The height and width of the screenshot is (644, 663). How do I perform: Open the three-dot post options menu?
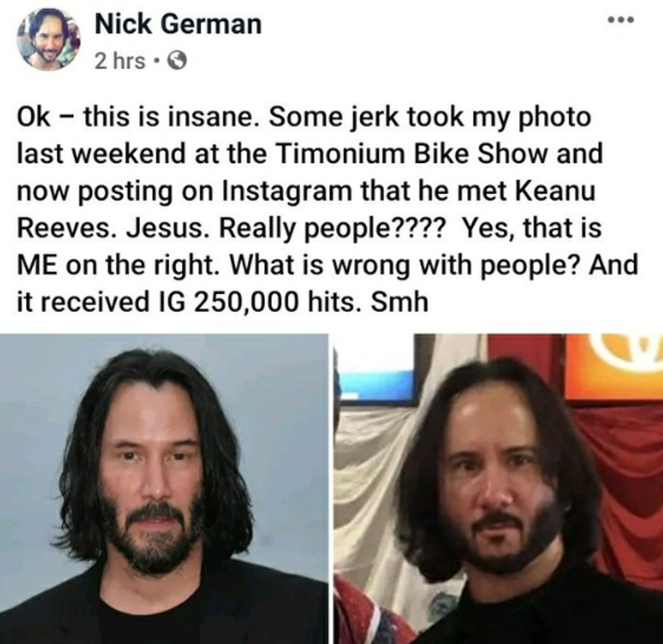point(621,20)
